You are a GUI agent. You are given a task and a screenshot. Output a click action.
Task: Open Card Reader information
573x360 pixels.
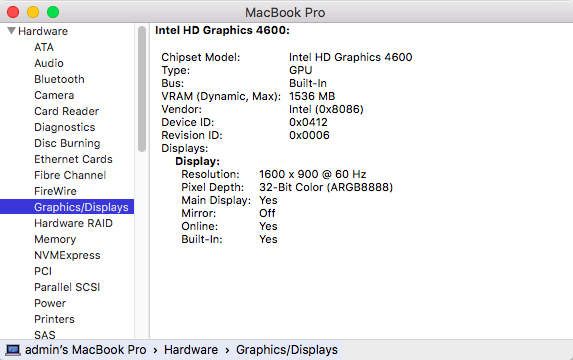pos(67,111)
